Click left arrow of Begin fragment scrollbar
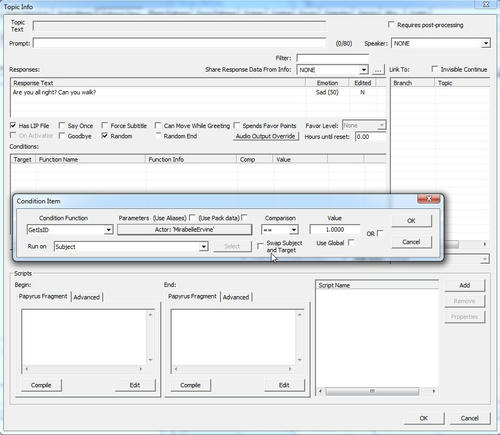The image size is (500, 435). click(27, 369)
